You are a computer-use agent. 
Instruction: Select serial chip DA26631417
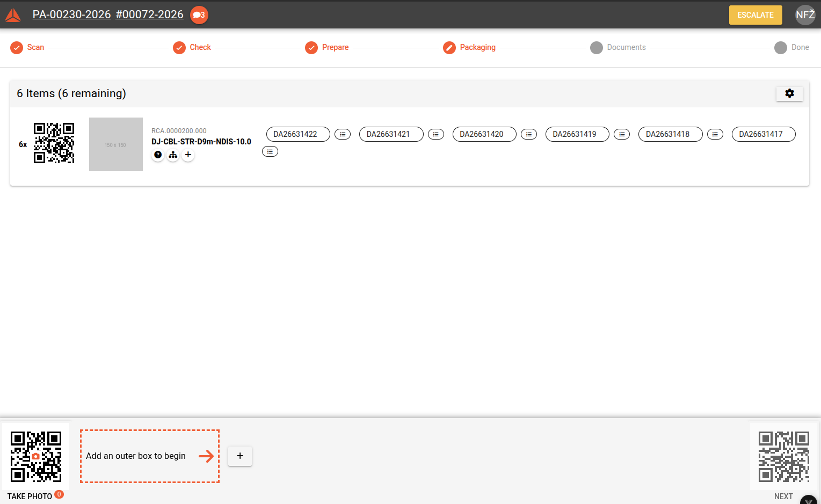(764, 134)
